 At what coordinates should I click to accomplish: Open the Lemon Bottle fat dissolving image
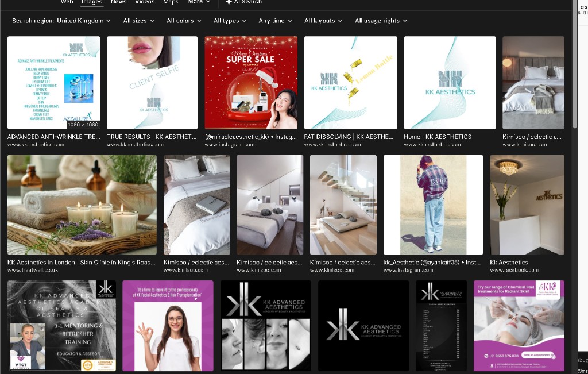click(351, 83)
